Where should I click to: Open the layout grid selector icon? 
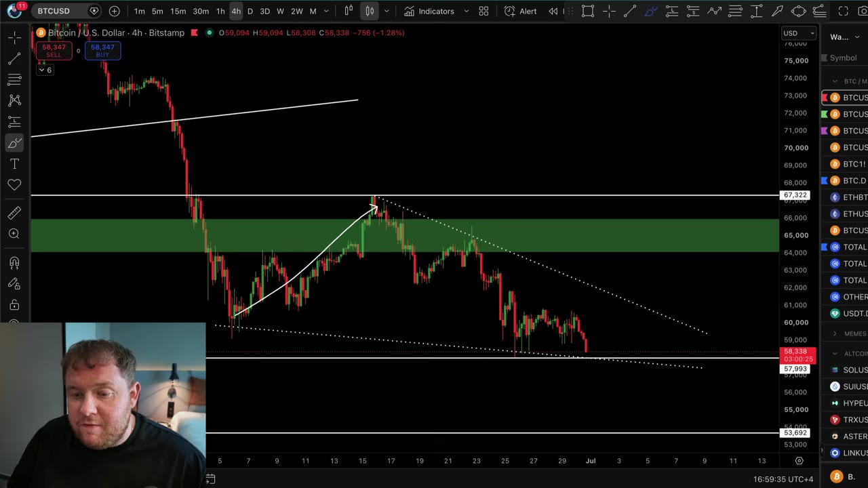pyautogui.click(x=484, y=11)
